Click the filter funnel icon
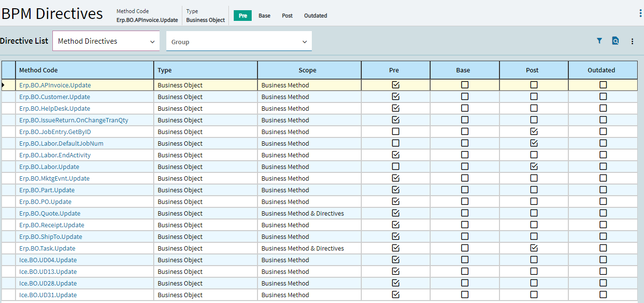This screenshot has height=303, width=644. [x=599, y=41]
